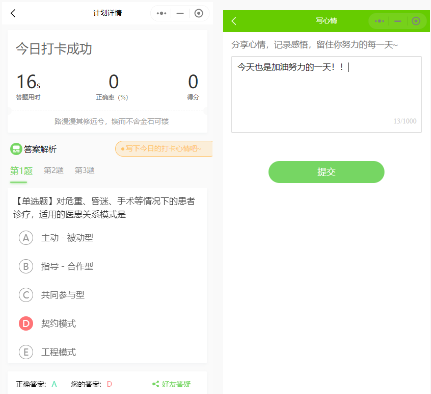Click the orange write today's check-in mood banner
This screenshot has height=394, width=431.
164,149
